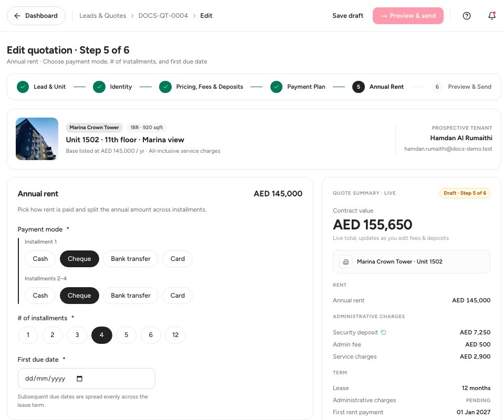This screenshot has height=420, width=504.
Task: Choose 5 installments
Action: 127,335
